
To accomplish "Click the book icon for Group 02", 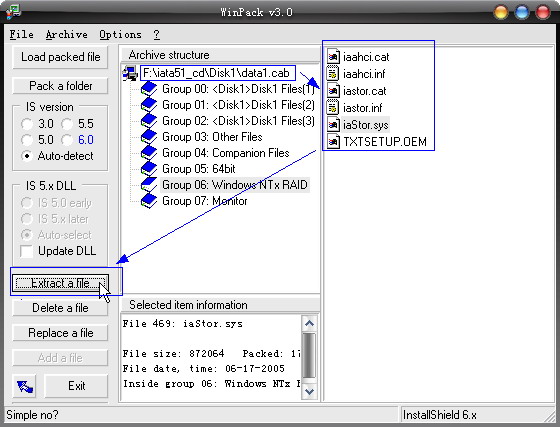I will pyautogui.click(x=149, y=121).
